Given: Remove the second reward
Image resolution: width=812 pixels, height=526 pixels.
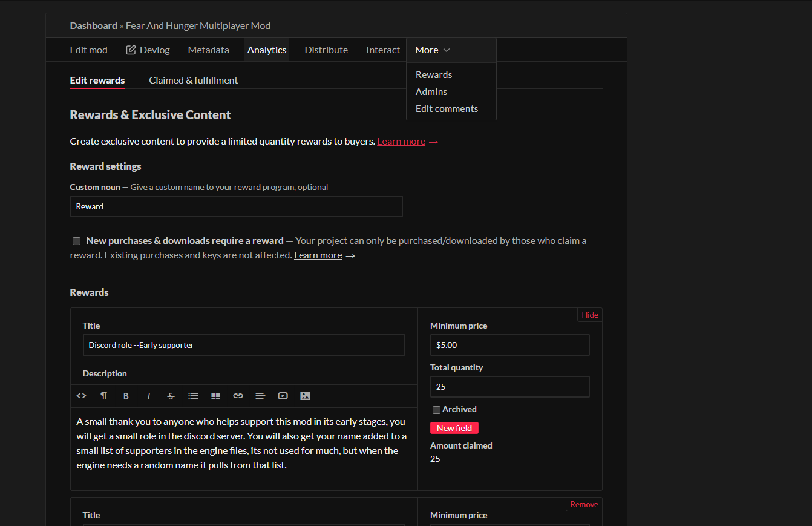Looking at the screenshot, I should pos(584,504).
